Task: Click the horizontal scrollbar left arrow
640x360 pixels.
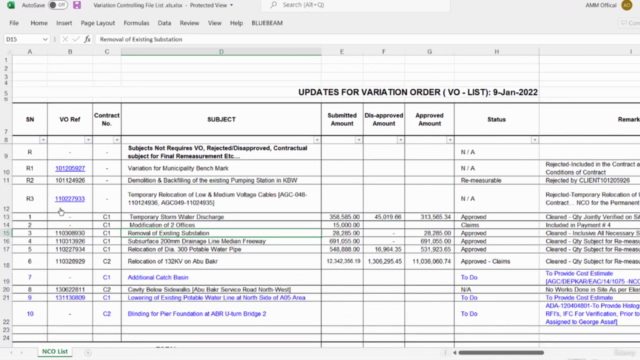Action: [x=454, y=353]
